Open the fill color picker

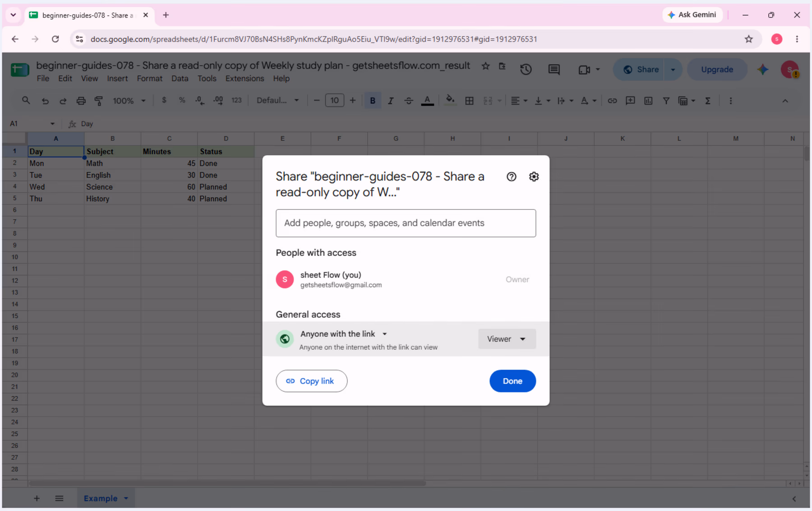(x=450, y=101)
